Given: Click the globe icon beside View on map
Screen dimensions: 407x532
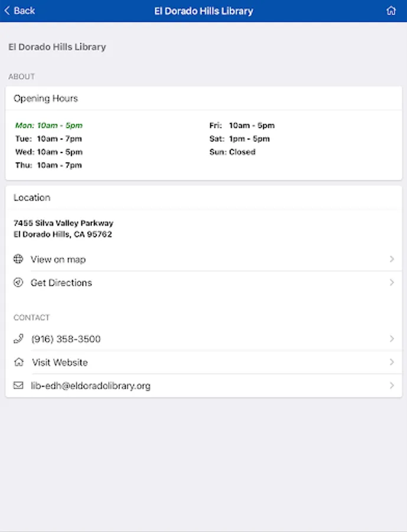Looking at the screenshot, I should (18, 259).
